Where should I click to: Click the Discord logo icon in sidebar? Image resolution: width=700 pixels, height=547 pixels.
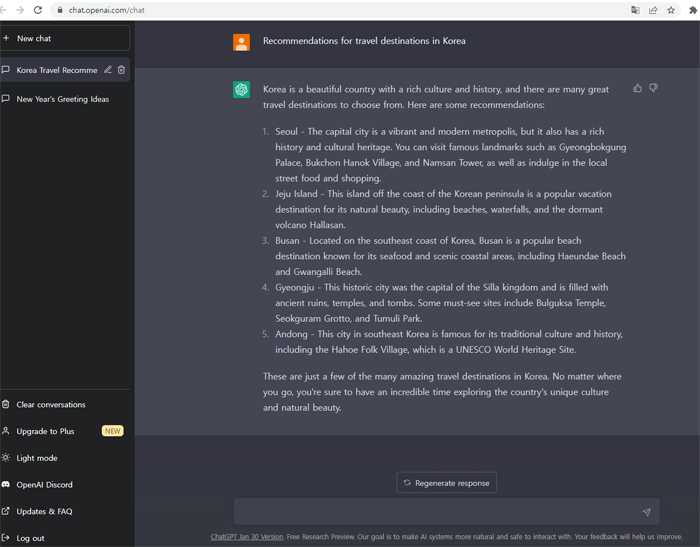tap(6, 484)
